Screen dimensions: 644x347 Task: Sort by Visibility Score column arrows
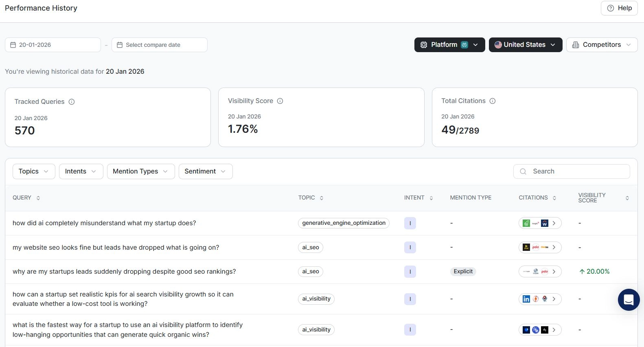point(627,198)
